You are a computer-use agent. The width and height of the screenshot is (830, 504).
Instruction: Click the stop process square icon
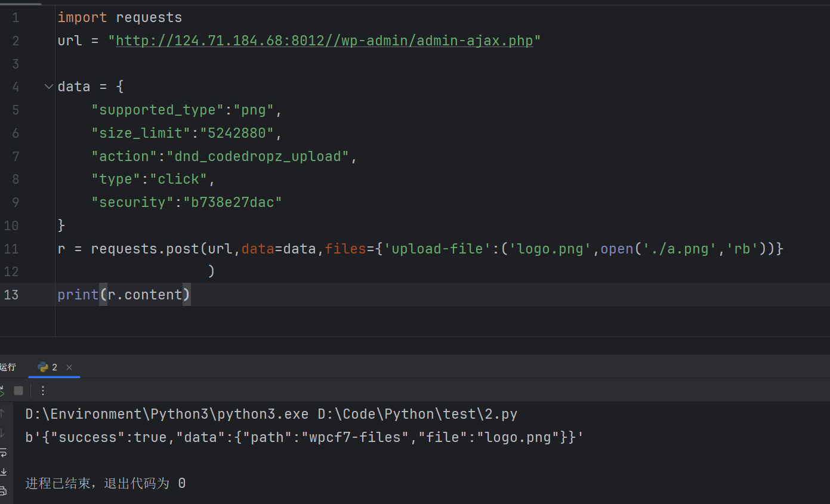click(18, 391)
